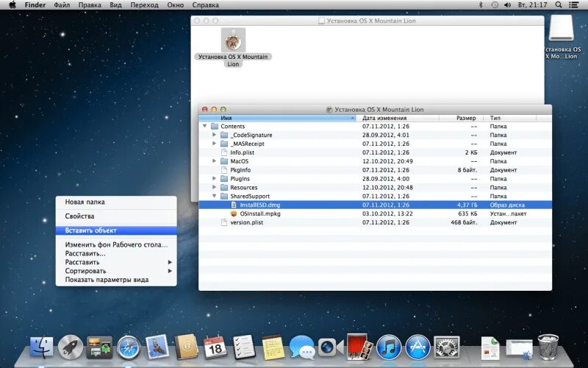Expand the MacOS folder

pos(214,161)
